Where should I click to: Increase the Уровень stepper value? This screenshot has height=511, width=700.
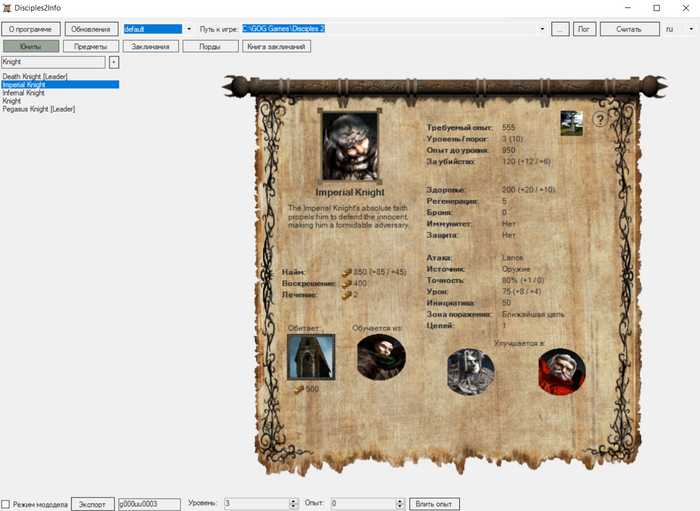coord(320,501)
